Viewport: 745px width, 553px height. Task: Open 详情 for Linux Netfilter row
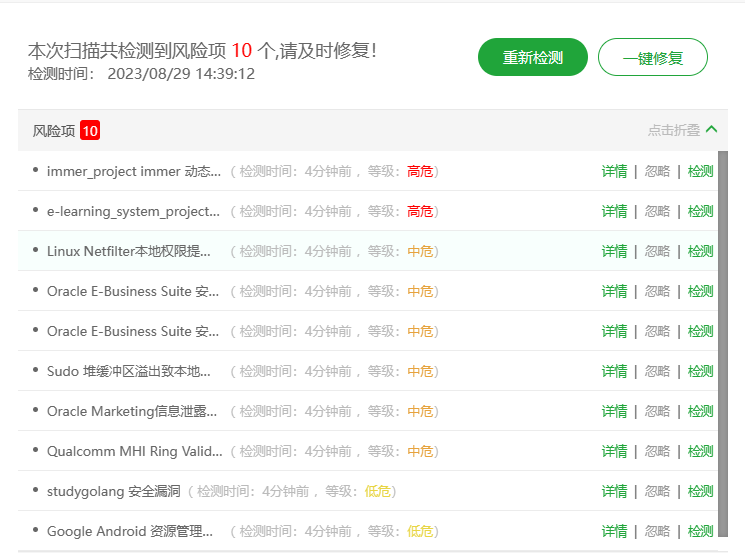614,251
